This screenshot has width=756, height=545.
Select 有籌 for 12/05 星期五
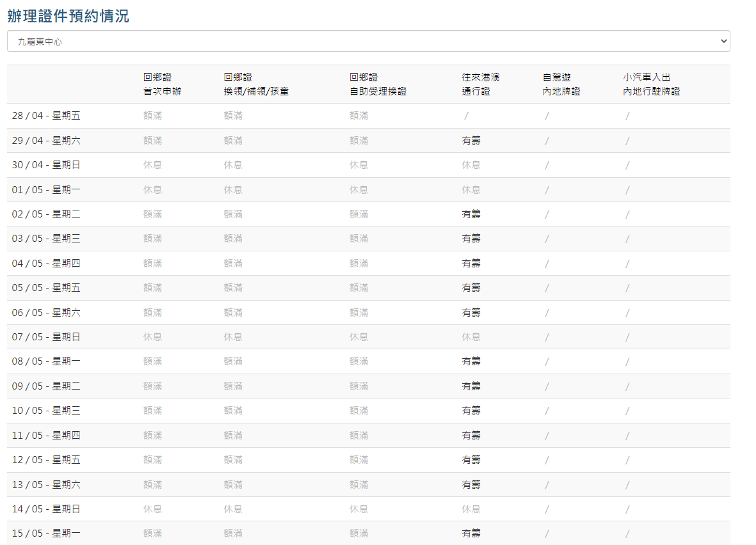click(x=471, y=460)
